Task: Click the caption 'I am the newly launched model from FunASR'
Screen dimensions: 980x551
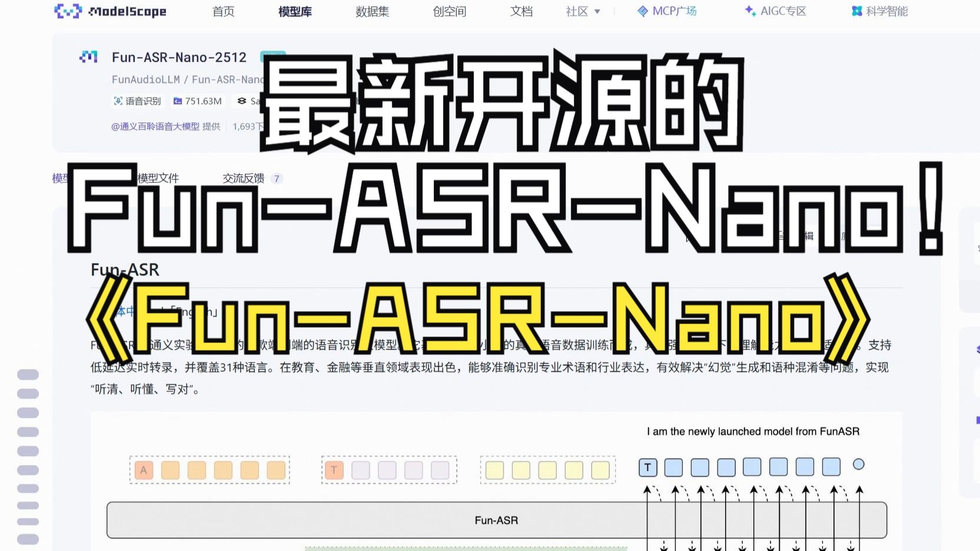Action: (x=753, y=431)
